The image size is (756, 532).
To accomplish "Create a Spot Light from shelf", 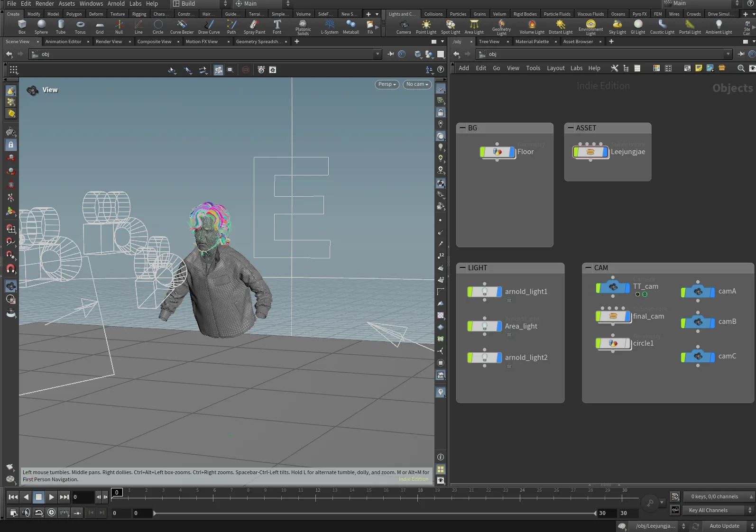I will tap(451, 27).
